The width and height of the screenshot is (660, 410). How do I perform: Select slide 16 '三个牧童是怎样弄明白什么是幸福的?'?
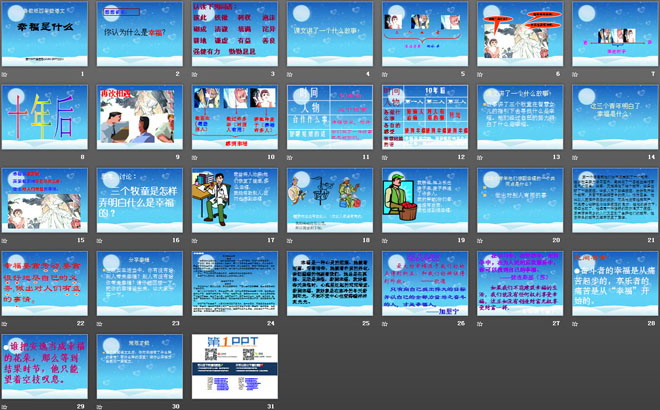coord(140,200)
